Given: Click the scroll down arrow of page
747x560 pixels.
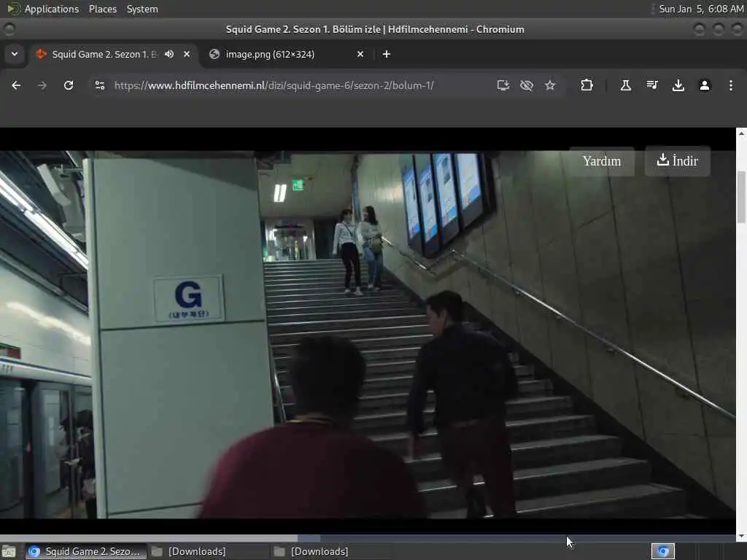Looking at the screenshot, I should pos(741,537).
